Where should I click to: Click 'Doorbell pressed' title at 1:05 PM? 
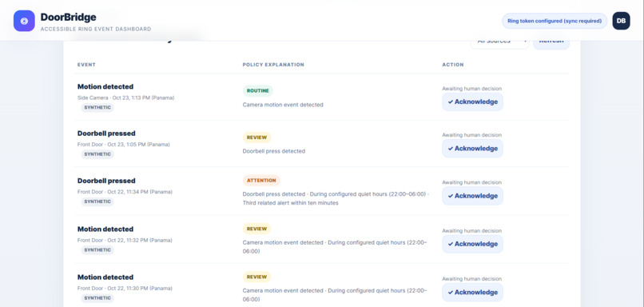[x=106, y=134]
